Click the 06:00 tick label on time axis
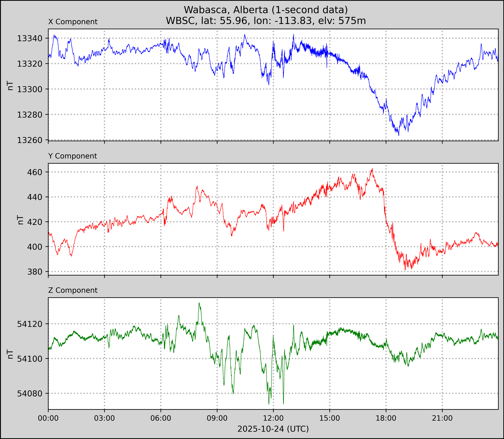This screenshot has width=504, height=439. (x=161, y=418)
